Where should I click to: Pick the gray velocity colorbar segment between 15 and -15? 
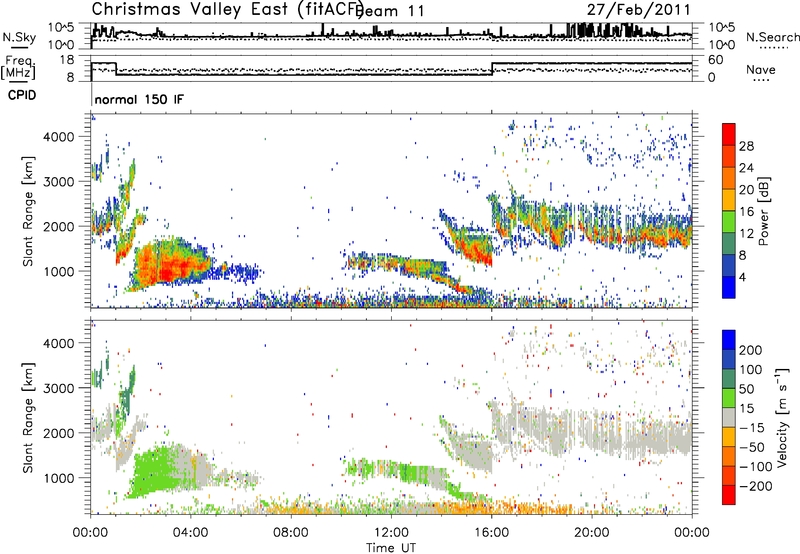[729, 417]
